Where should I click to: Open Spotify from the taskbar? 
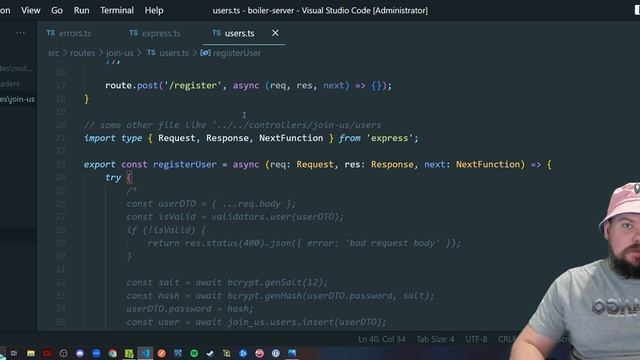point(194,353)
